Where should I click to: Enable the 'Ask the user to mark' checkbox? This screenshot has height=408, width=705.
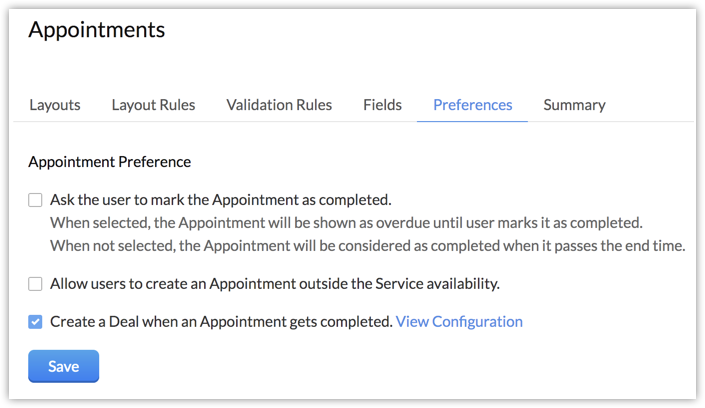(x=36, y=199)
